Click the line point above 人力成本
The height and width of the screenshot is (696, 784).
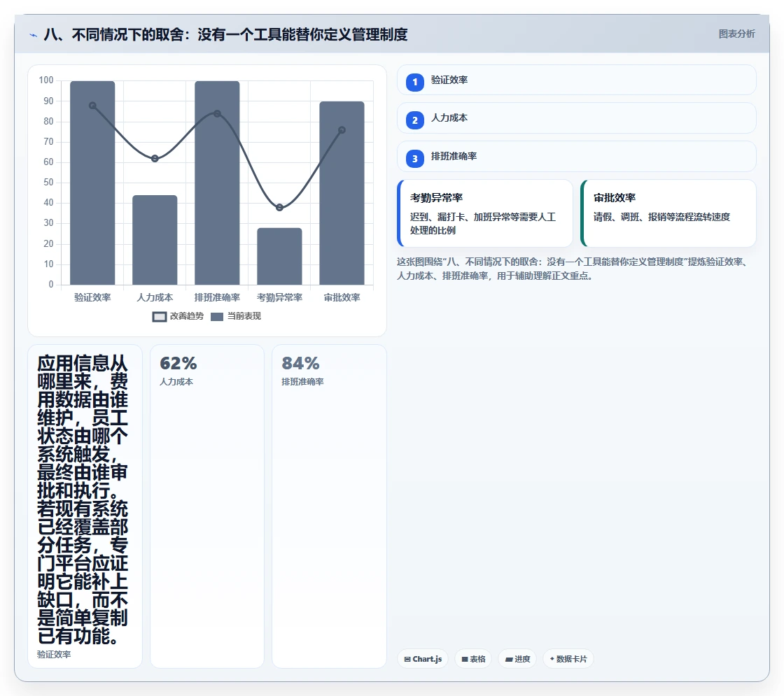[x=155, y=158]
